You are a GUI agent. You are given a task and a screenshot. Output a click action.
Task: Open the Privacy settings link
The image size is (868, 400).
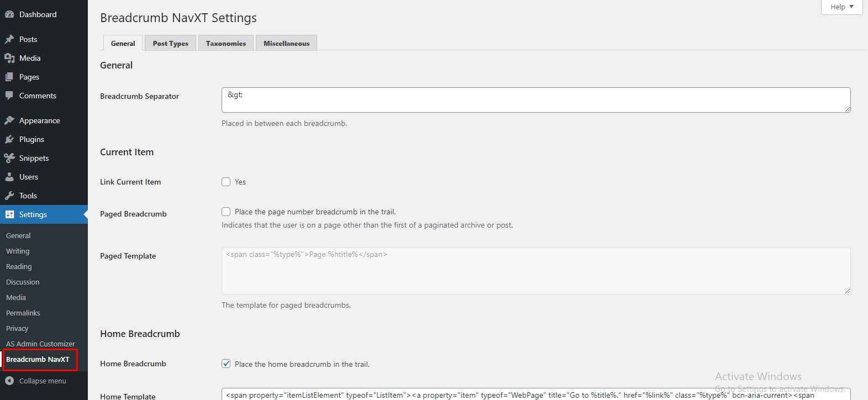coord(17,328)
